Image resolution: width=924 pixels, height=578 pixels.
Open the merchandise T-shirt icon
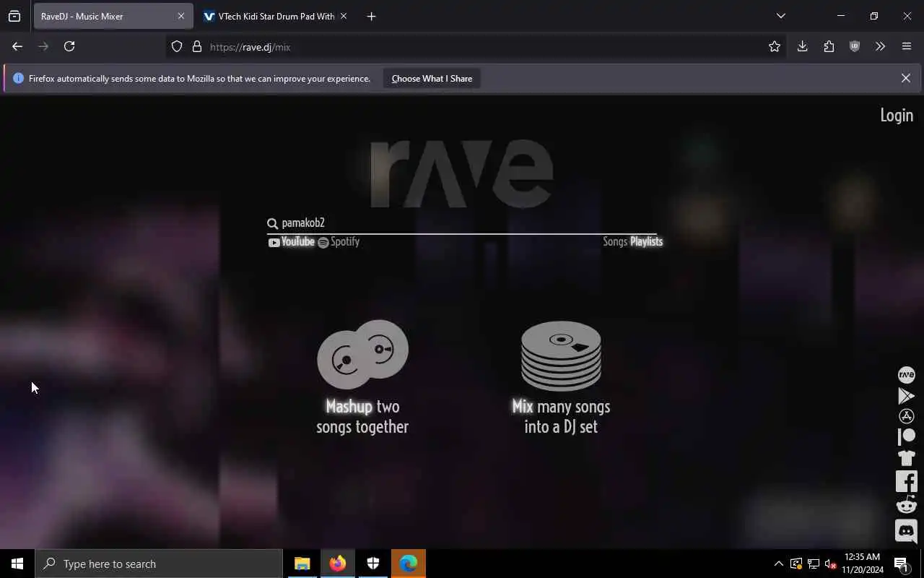click(906, 457)
